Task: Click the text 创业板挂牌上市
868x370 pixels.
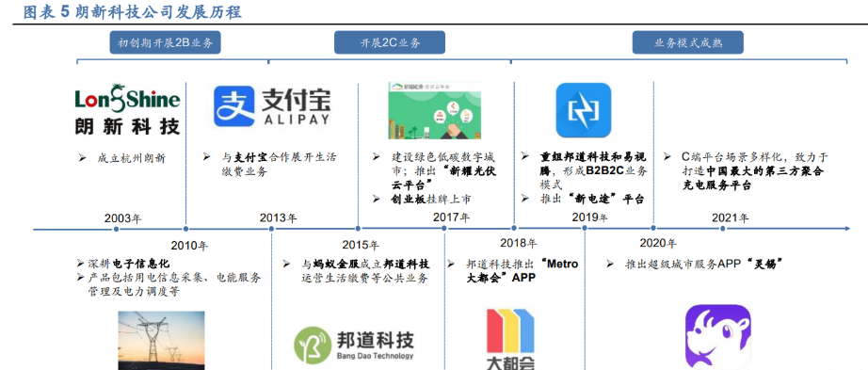Action: click(430, 200)
